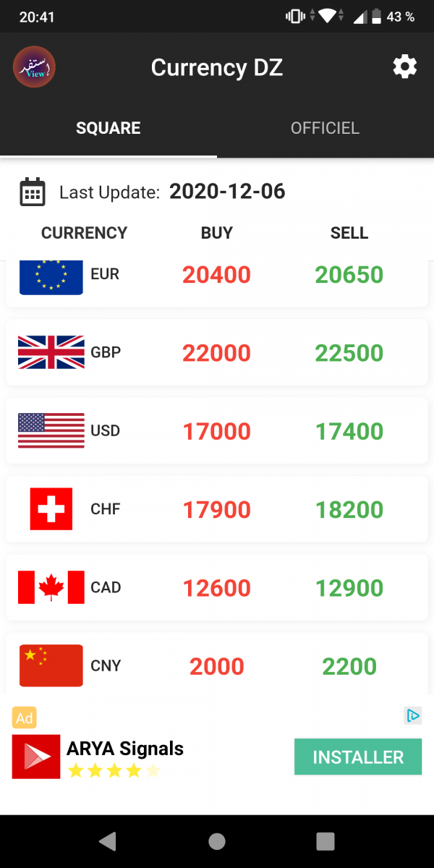This screenshot has height=868, width=434.
Task: Tap the Canadian flag icon
Action: click(51, 587)
